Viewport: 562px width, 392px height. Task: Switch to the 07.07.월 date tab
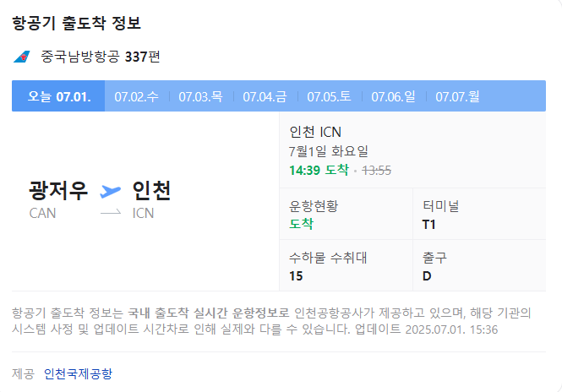(x=457, y=96)
